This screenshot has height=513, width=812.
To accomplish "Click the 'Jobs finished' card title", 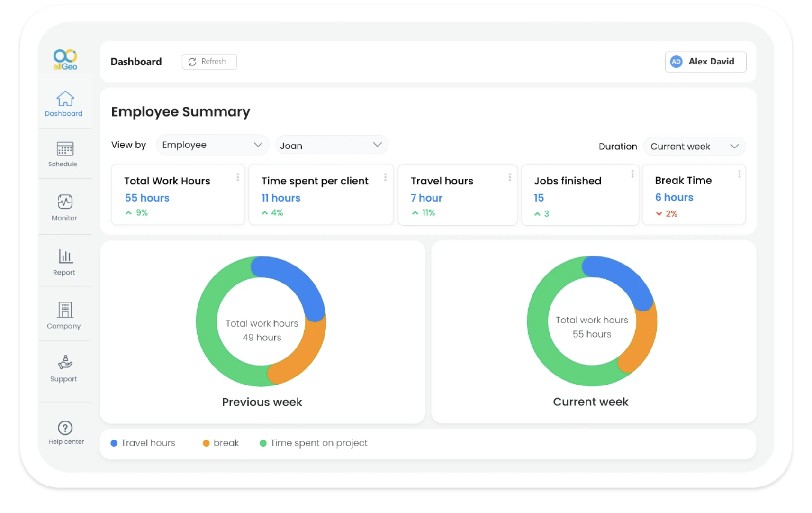I will [x=568, y=181].
